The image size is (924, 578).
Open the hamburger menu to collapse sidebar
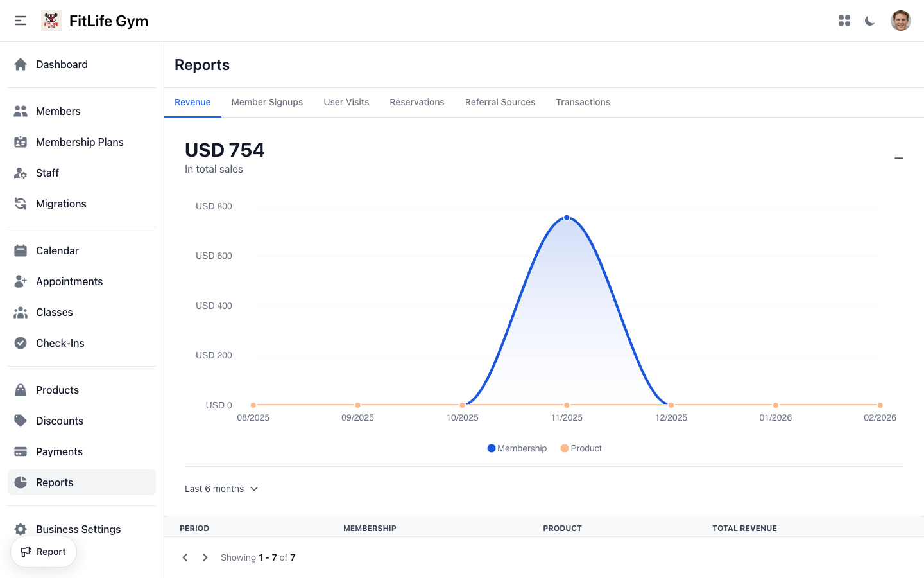[x=20, y=20]
